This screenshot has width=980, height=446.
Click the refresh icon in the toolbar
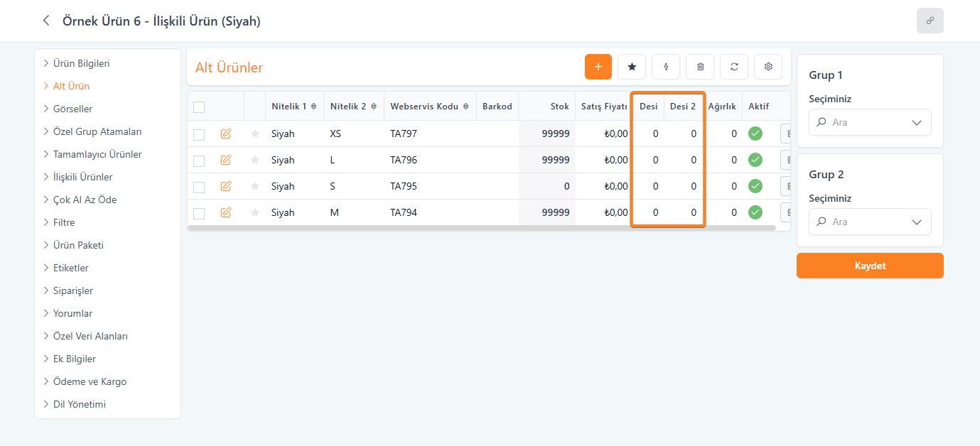click(734, 67)
